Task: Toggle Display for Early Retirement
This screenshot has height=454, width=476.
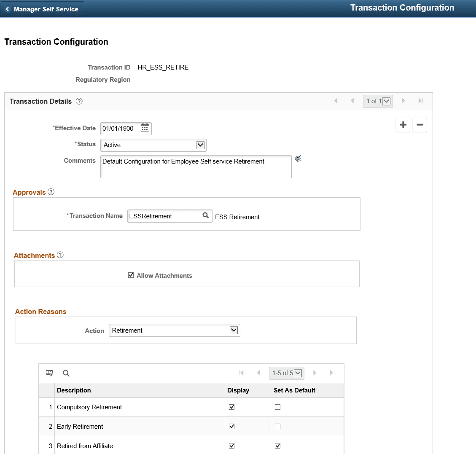Action: (x=231, y=426)
